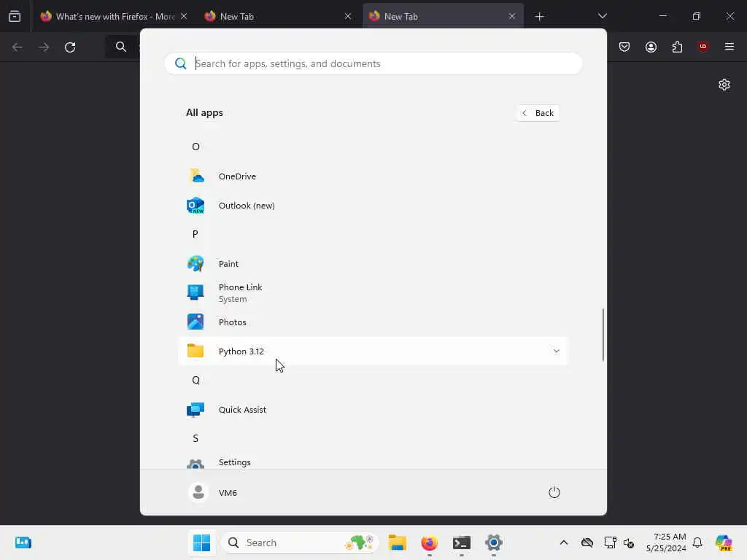Viewport: 747px width, 560px height.
Task: Jump to letter Q section header
Action: coord(196,380)
